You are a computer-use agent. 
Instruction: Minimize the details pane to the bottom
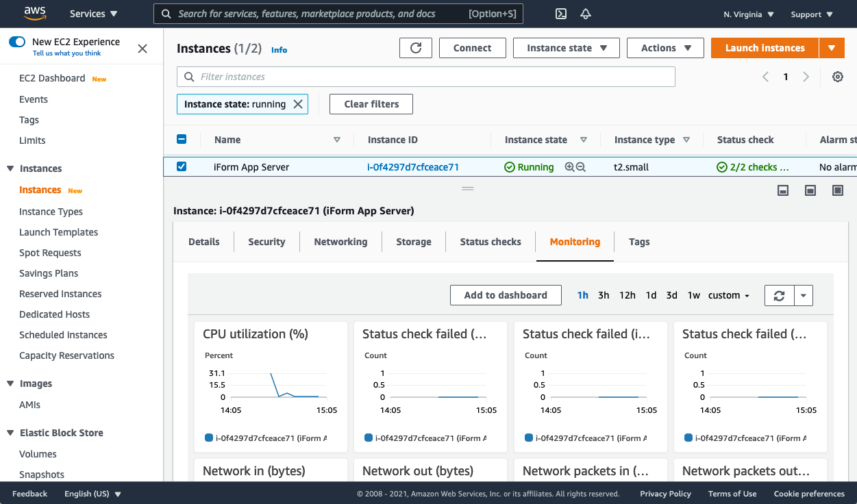click(x=783, y=190)
